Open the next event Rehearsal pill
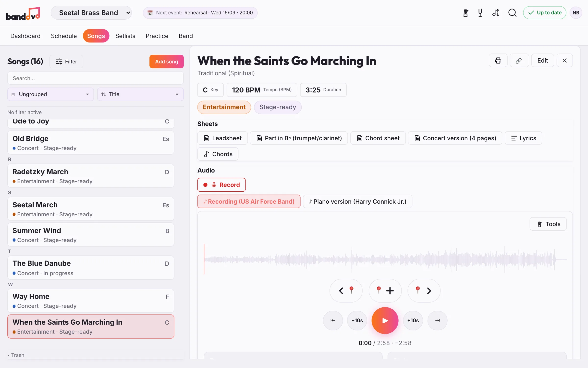 click(200, 13)
